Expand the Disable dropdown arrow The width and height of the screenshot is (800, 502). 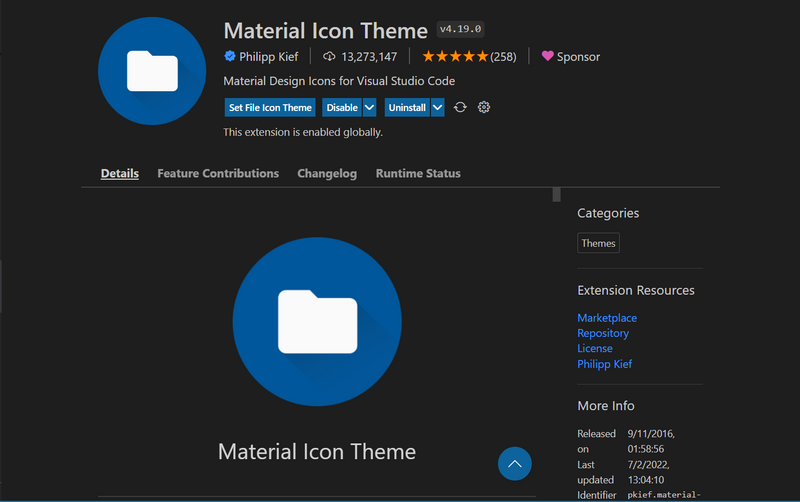(x=369, y=108)
